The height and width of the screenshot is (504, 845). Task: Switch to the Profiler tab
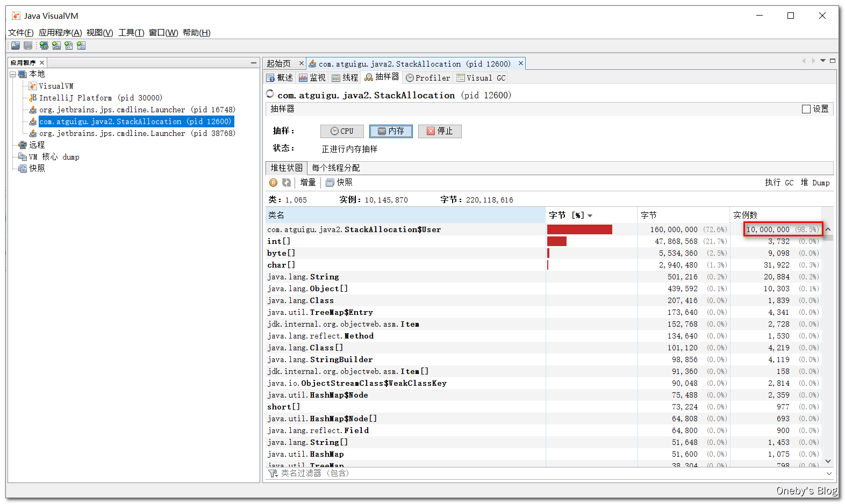tap(428, 78)
